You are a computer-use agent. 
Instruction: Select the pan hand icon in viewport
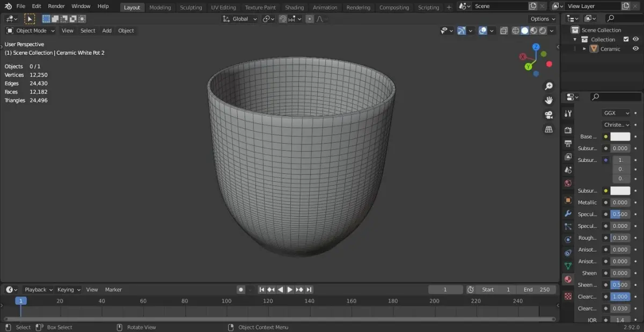(x=548, y=100)
